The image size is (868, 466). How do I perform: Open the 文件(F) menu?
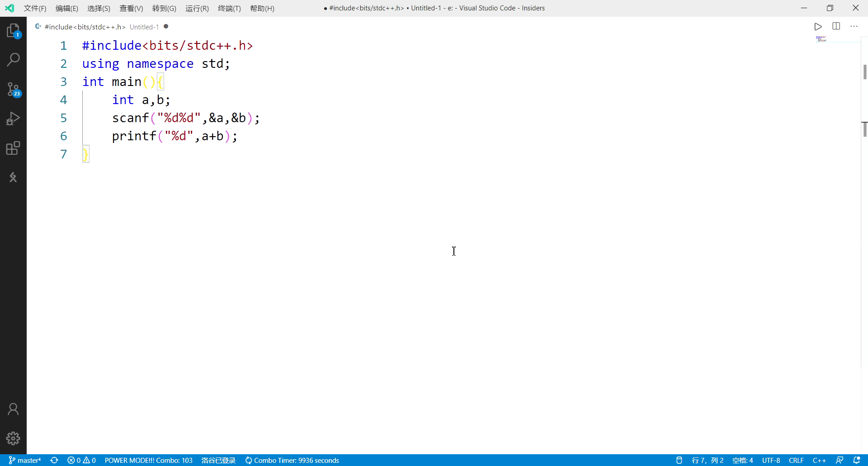(x=35, y=8)
